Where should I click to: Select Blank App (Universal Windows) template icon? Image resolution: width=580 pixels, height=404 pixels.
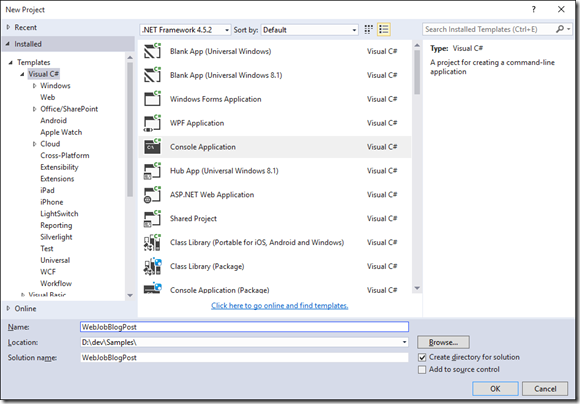click(152, 51)
